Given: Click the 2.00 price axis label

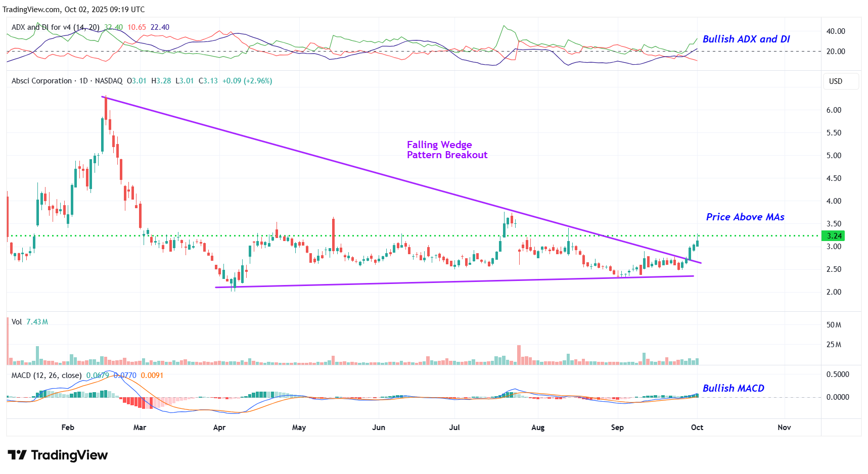Looking at the screenshot, I should (833, 292).
